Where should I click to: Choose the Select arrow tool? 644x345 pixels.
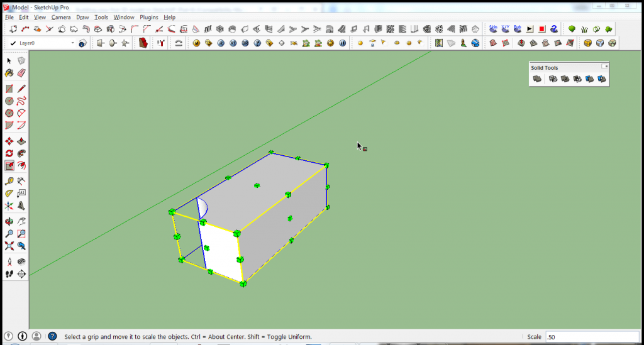pyautogui.click(x=9, y=61)
